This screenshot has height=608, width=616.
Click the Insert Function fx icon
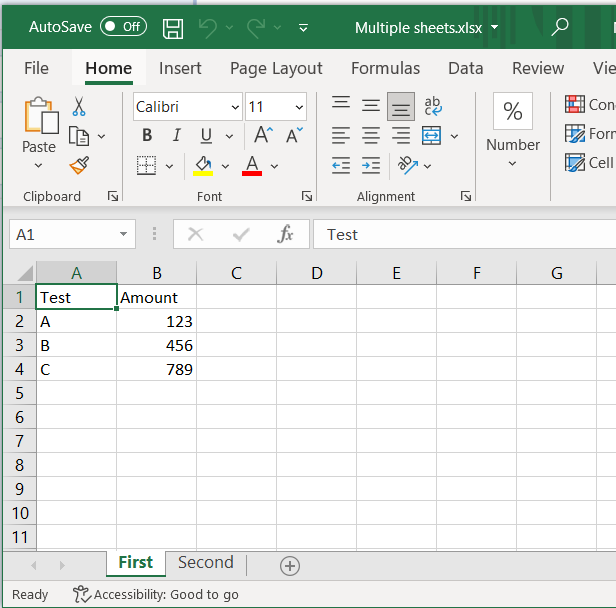285,234
